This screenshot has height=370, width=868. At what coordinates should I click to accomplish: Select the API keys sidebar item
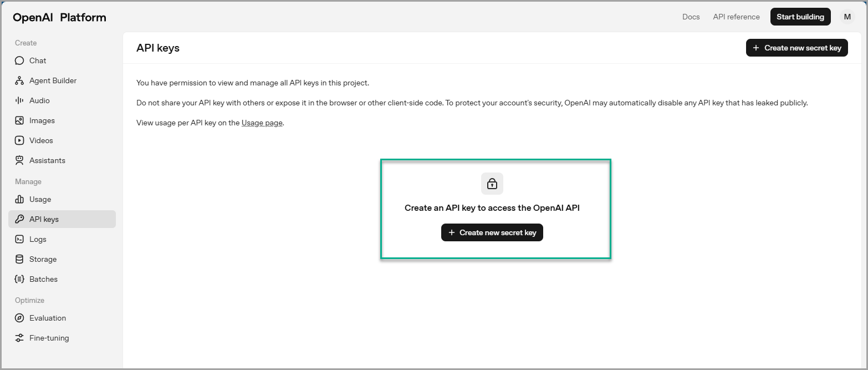(x=62, y=219)
